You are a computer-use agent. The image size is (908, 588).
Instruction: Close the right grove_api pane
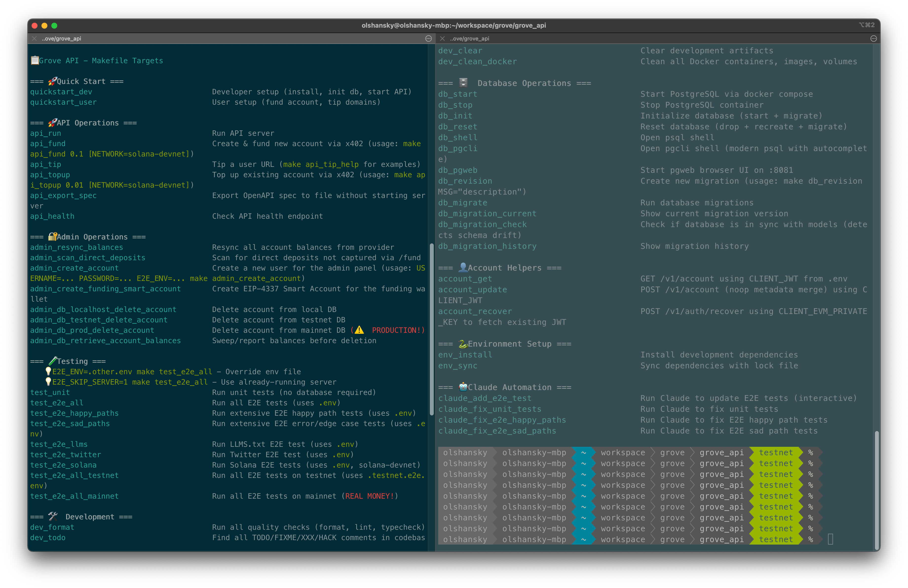[442, 39]
